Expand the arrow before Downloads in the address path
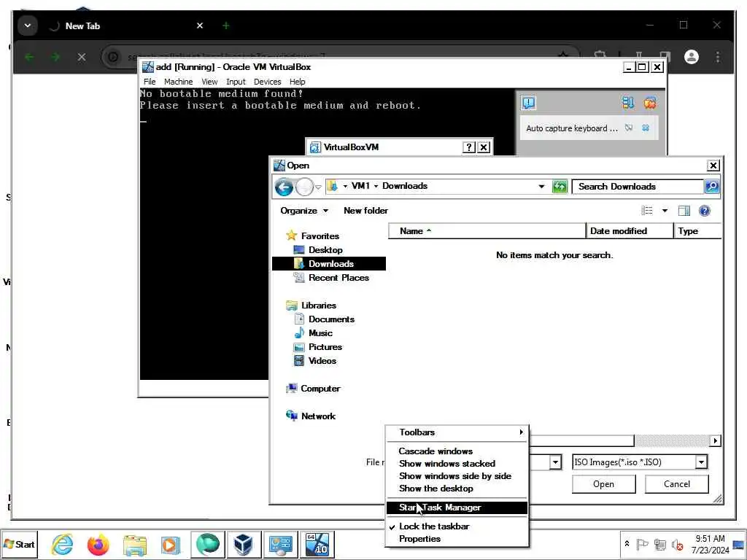 tap(376, 186)
